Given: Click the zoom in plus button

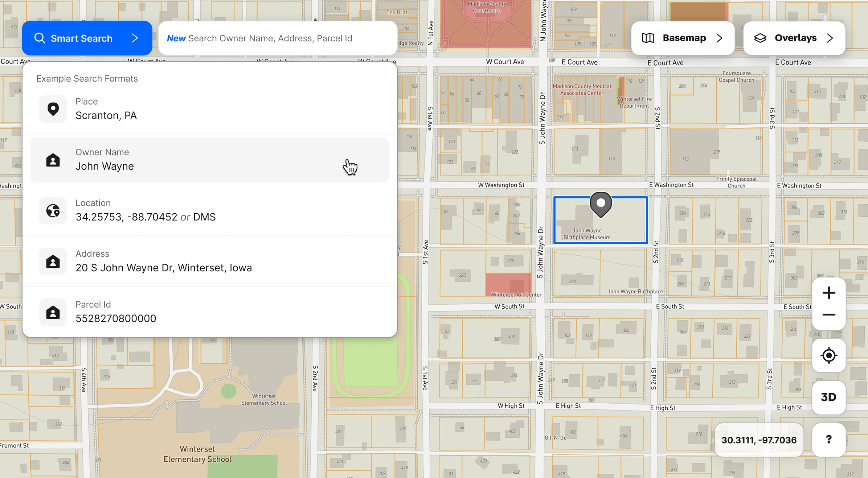Looking at the screenshot, I should pyautogui.click(x=829, y=293).
